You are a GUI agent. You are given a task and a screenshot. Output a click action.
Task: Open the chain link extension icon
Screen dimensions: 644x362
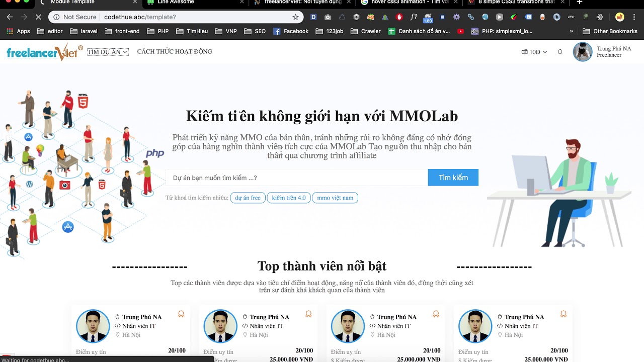pos(471,17)
